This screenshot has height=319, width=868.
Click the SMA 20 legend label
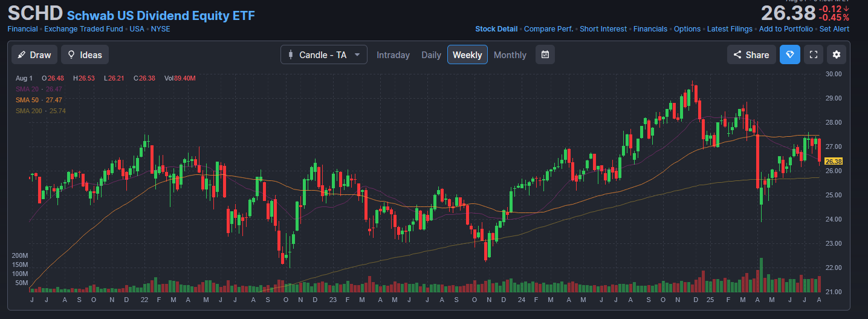click(x=28, y=89)
